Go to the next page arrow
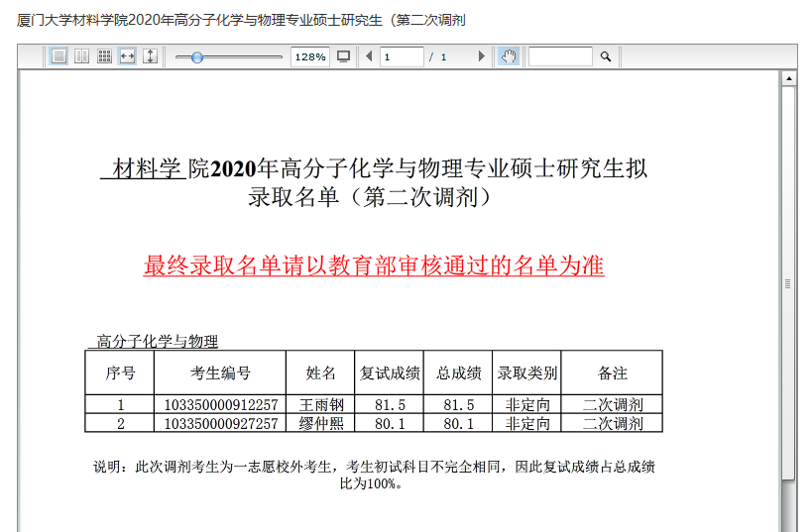The image size is (812, 532). pyautogui.click(x=482, y=56)
